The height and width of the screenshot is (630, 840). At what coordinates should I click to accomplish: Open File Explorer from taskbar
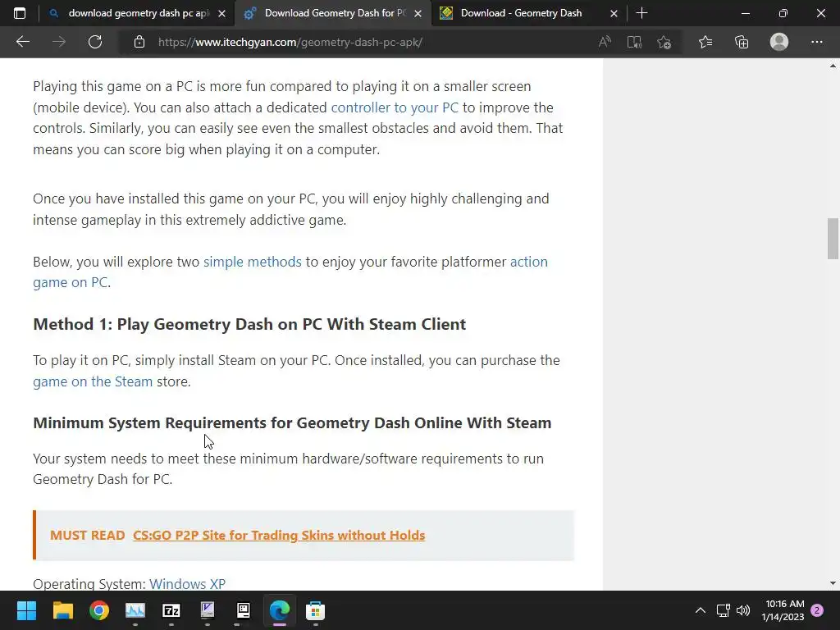62,610
